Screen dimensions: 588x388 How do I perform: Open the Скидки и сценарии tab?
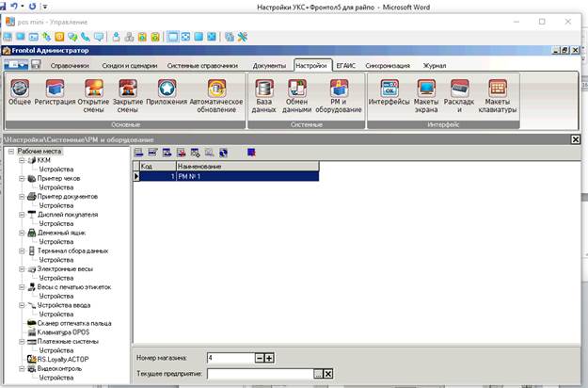point(130,66)
